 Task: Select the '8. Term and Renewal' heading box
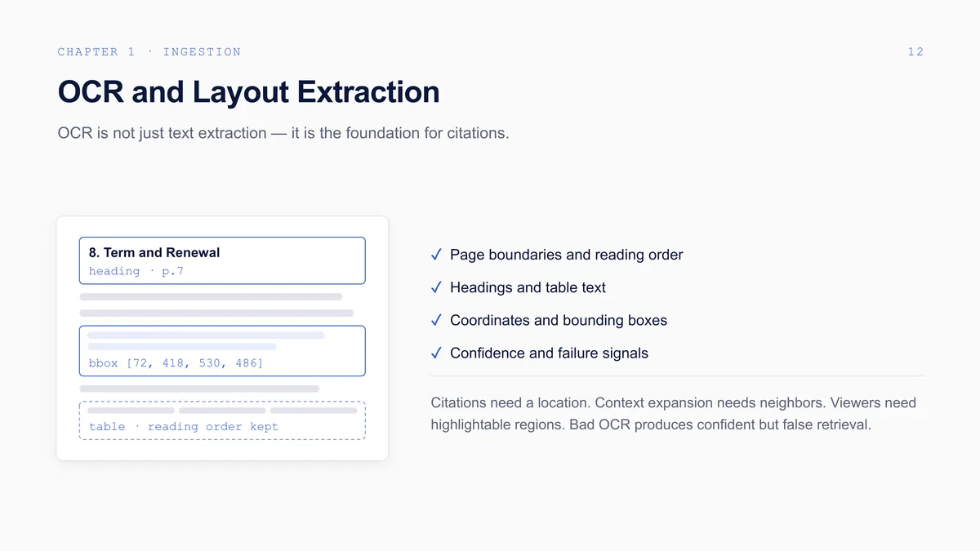coord(222,260)
